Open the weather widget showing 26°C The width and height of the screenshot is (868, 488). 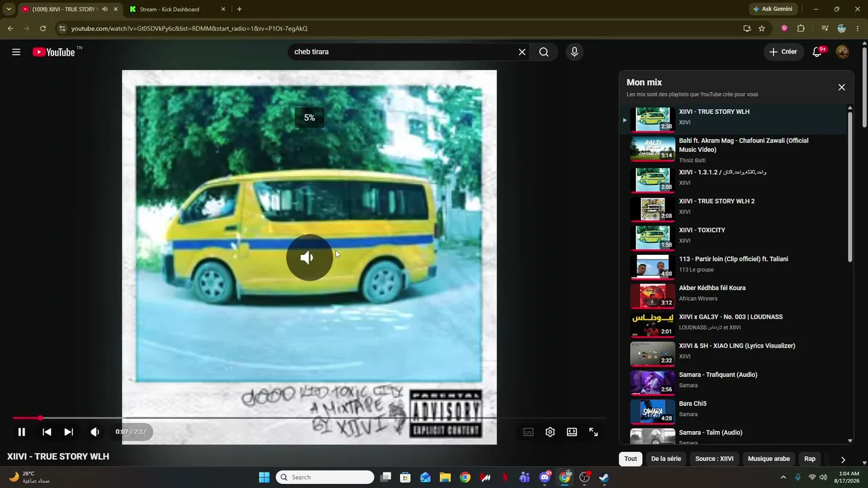point(28,477)
